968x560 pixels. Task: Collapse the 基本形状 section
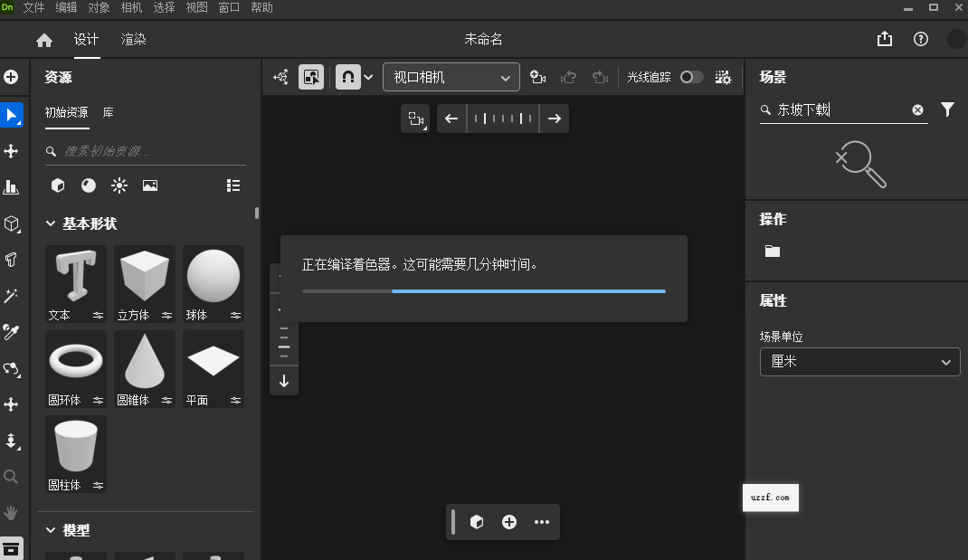[51, 223]
